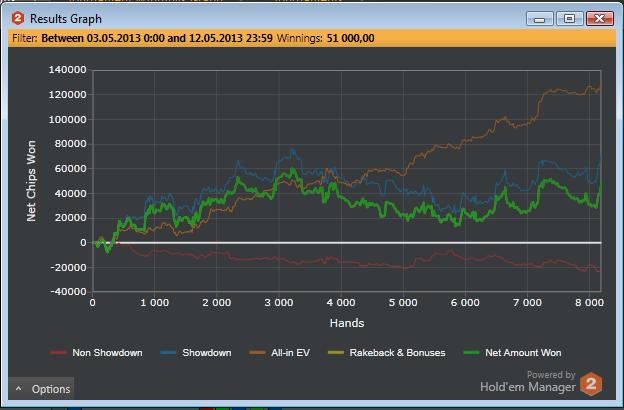Click the green Net Amount Won swatch

pyautogui.click(x=472, y=352)
